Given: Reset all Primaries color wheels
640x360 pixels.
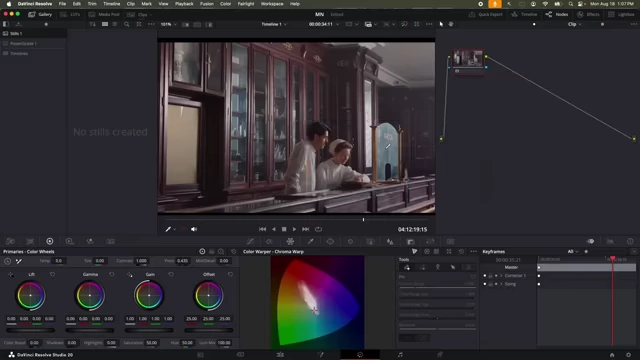Looking at the screenshot, I should (x=233, y=251).
